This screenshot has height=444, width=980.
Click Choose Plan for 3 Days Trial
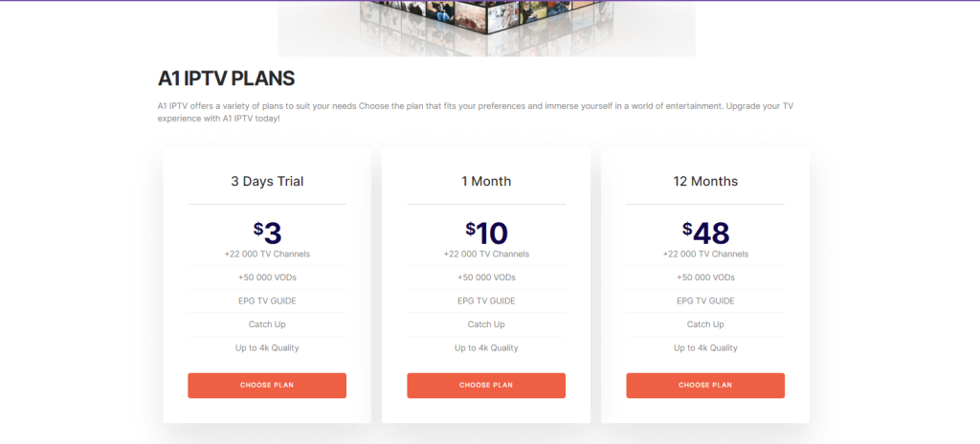pyautogui.click(x=266, y=386)
